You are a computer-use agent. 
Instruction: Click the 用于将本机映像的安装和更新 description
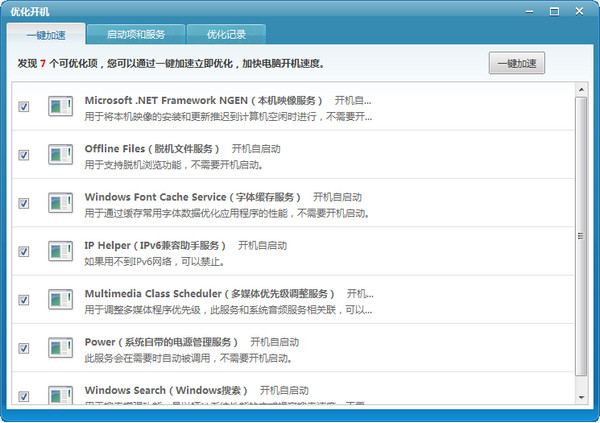(228, 116)
